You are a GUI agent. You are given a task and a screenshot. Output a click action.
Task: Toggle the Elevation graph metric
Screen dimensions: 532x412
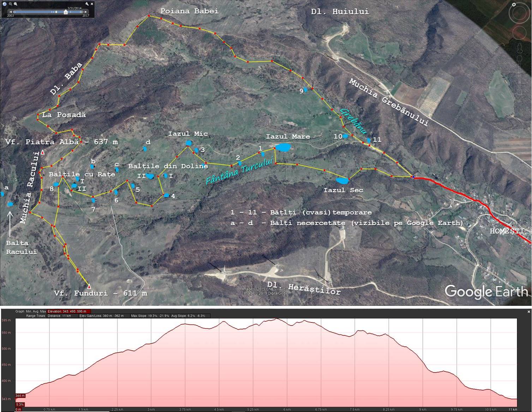pyautogui.click(x=69, y=311)
